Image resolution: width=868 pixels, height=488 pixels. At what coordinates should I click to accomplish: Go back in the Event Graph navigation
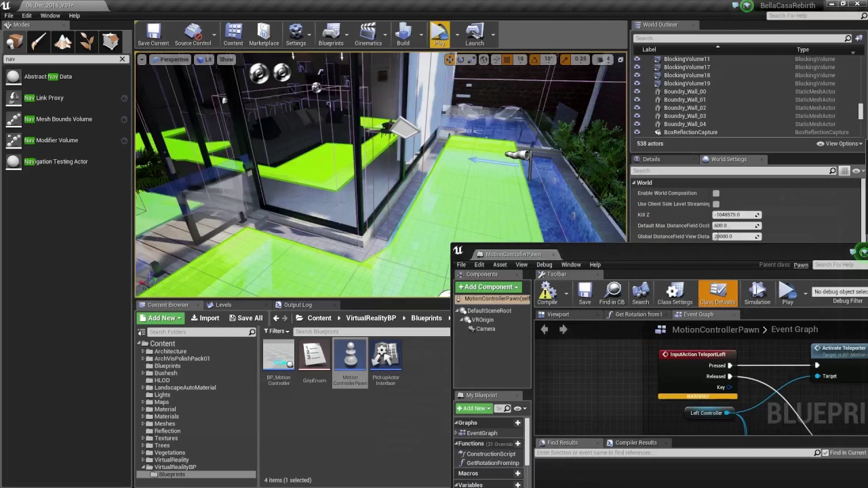pyautogui.click(x=544, y=329)
